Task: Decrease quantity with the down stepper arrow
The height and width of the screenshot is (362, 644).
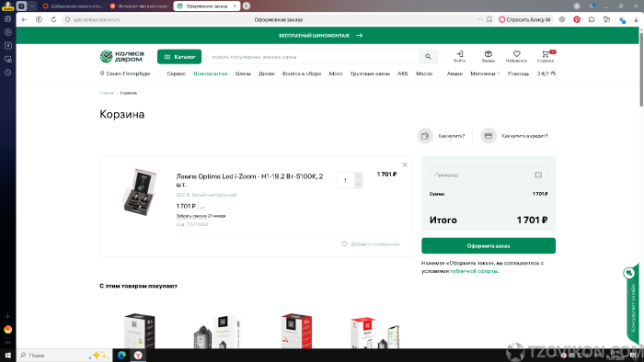Action: pos(358,184)
